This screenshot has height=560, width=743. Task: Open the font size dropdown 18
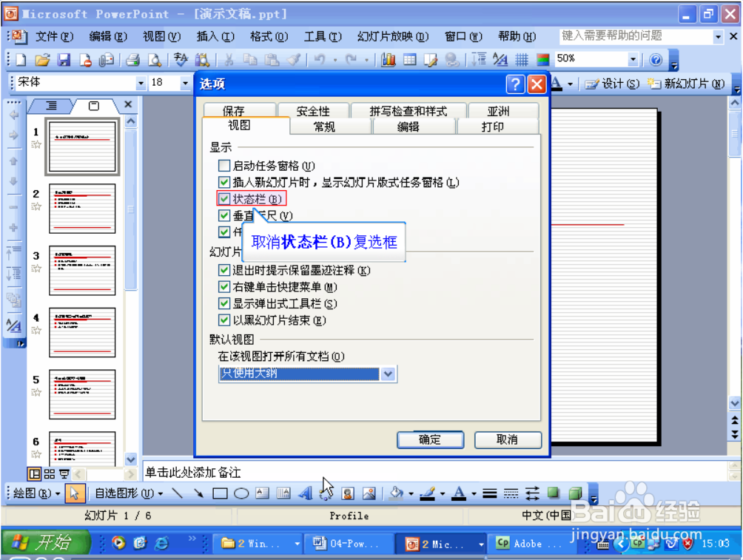[x=185, y=84]
